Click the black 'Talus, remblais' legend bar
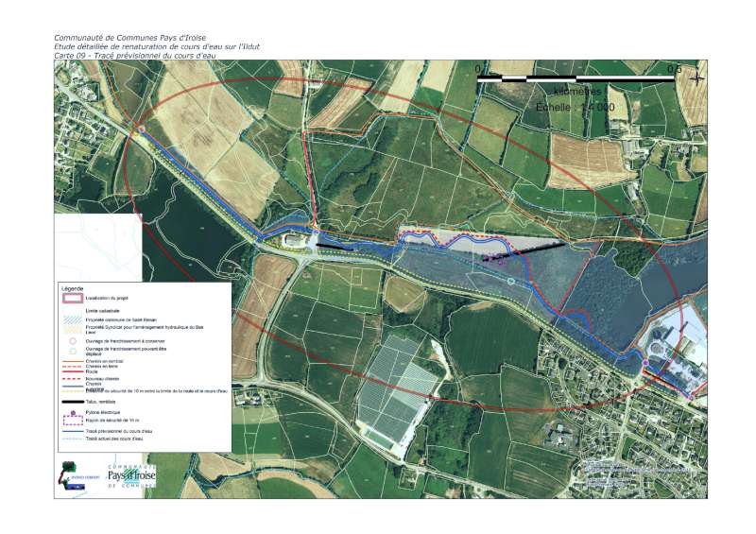This screenshot has height=534, width=756. (x=72, y=402)
